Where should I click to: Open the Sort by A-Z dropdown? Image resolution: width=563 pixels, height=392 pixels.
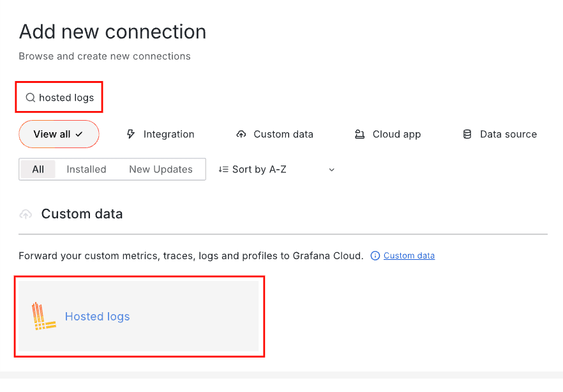pos(258,169)
